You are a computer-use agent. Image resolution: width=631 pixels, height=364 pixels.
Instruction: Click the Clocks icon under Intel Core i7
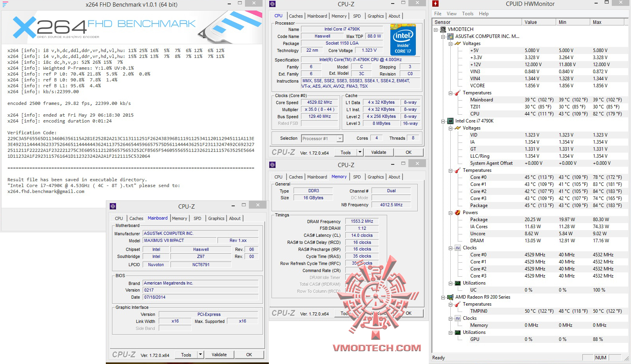(458, 248)
